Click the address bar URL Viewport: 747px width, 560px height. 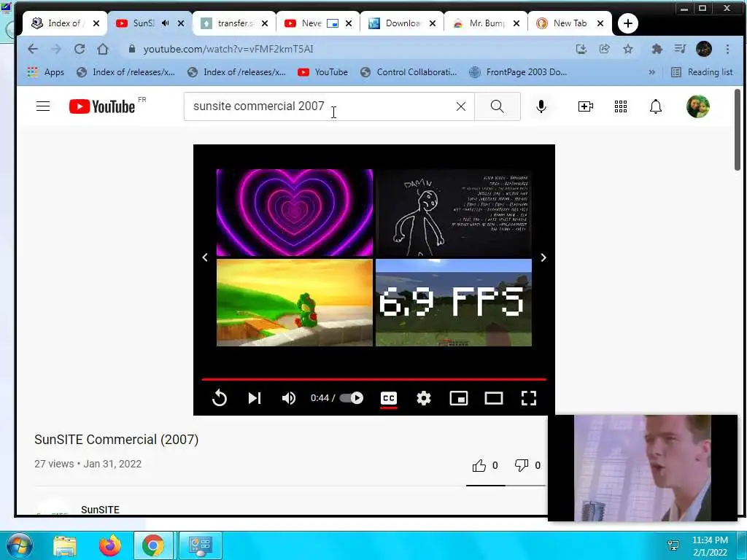click(228, 49)
